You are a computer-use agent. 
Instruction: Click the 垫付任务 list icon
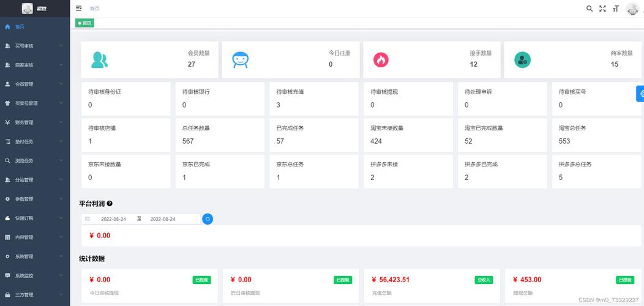click(x=7, y=142)
